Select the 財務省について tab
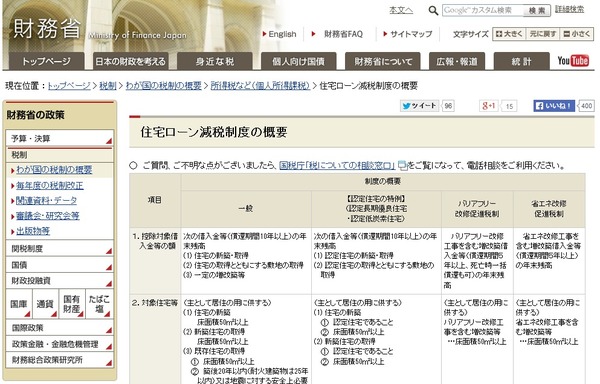Screen dimensions: 600x384 [383, 61]
